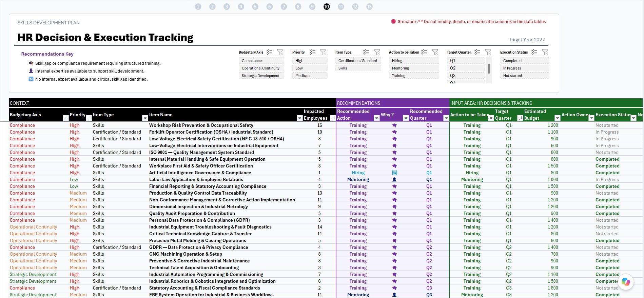Choose Q2 in the Target Quarter slicer
The height and width of the screenshot is (298, 644).
466,68
